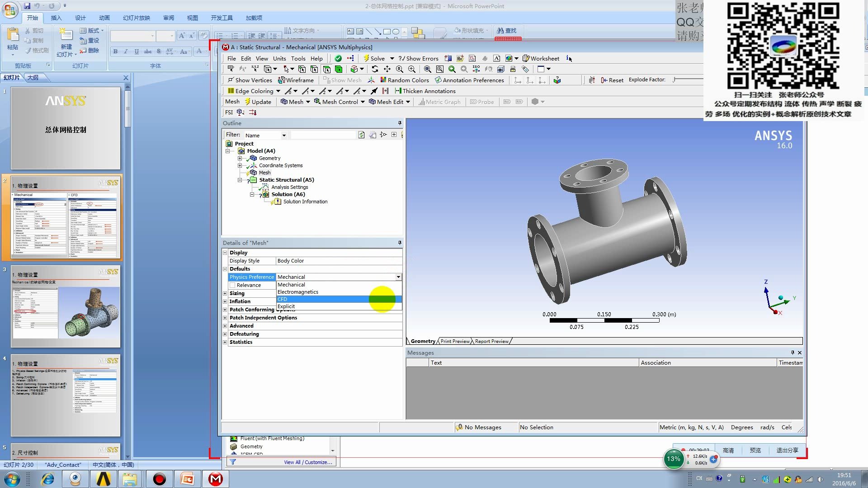Screen dimensions: 868x488
Task: Click View All / Customize link
Action: click(x=308, y=462)
